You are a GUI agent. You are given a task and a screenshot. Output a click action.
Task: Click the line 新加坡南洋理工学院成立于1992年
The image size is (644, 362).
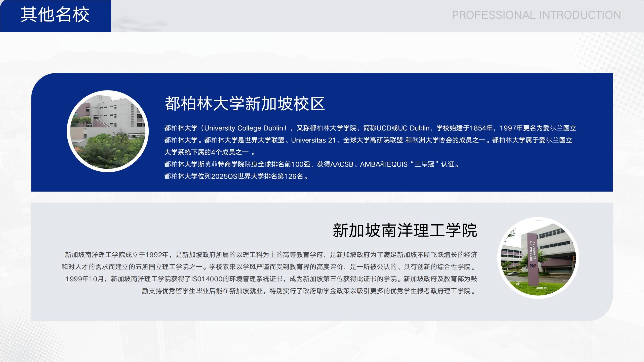coord(271,255)
